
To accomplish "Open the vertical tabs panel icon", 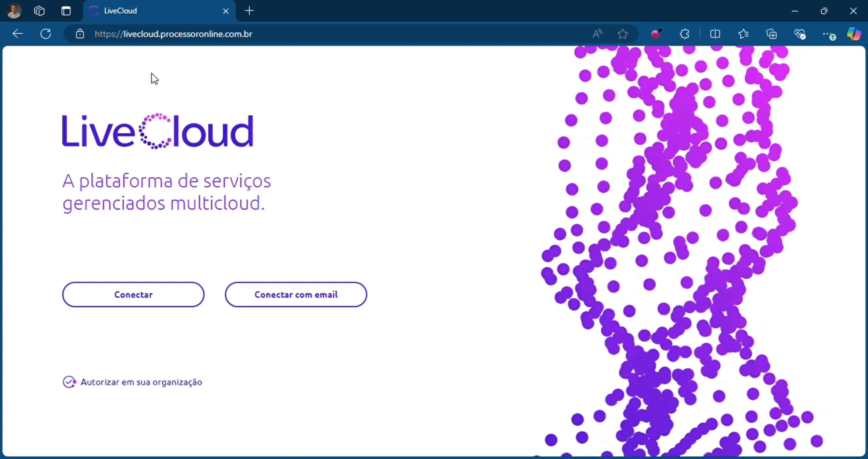I will click(x=66, y=10).
